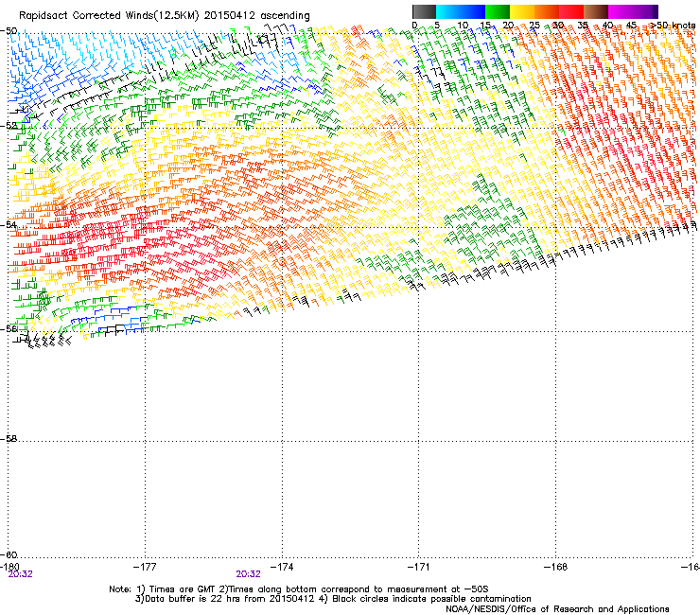Click the legend tick label '10'
700x615 pixels.
click(463, 26)
